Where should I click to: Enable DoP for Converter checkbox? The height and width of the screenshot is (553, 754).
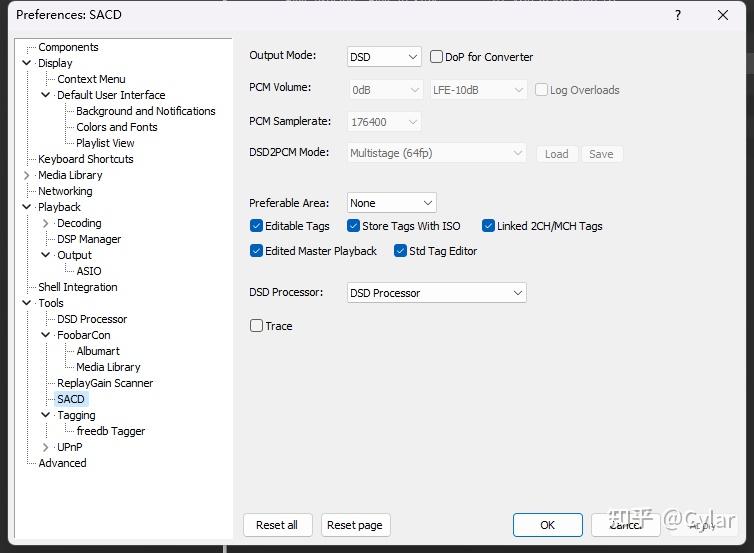coord(437,57)
